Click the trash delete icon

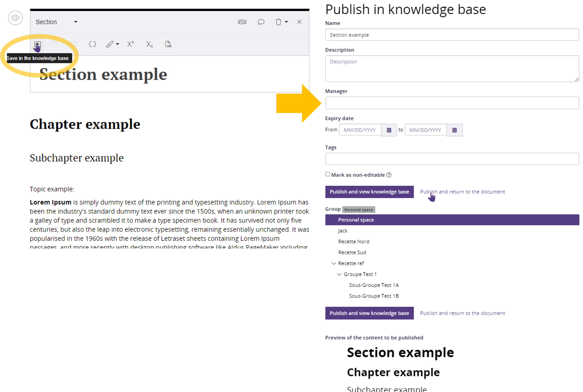coord(278,22)
